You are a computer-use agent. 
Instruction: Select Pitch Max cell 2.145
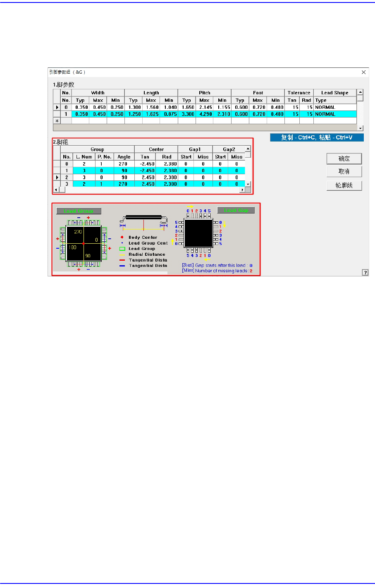[x=205, y=107]
